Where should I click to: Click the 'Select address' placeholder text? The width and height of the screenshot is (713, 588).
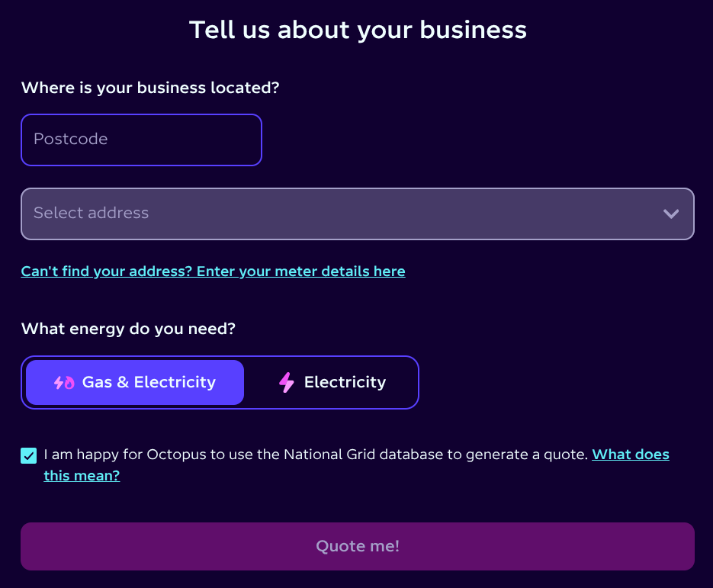[x=92, y=214]
